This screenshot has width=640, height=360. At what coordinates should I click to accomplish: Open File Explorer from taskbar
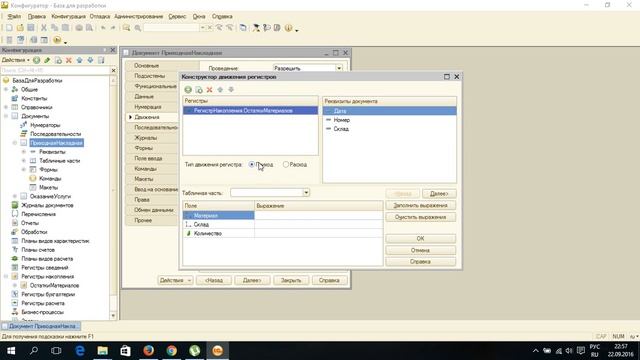tap(102, 351)
